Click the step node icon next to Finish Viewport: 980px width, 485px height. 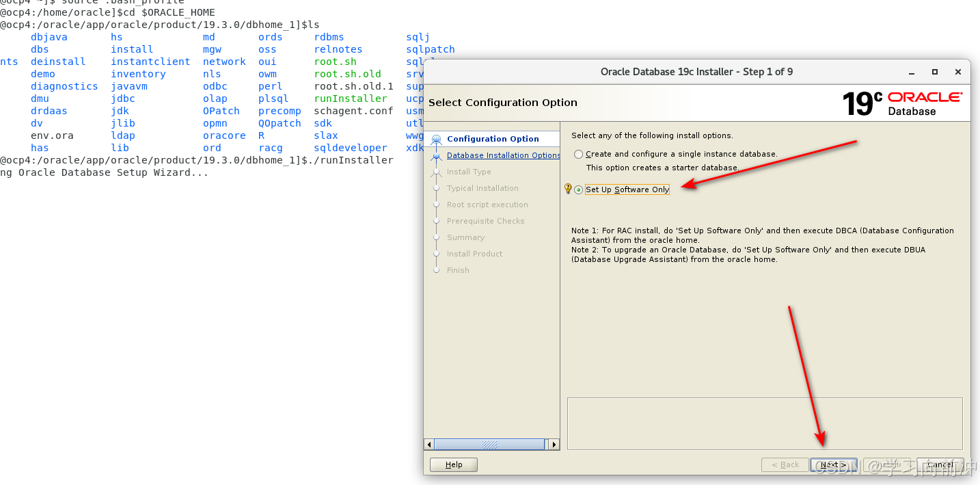pyautogui.click(x=436, y=270)
